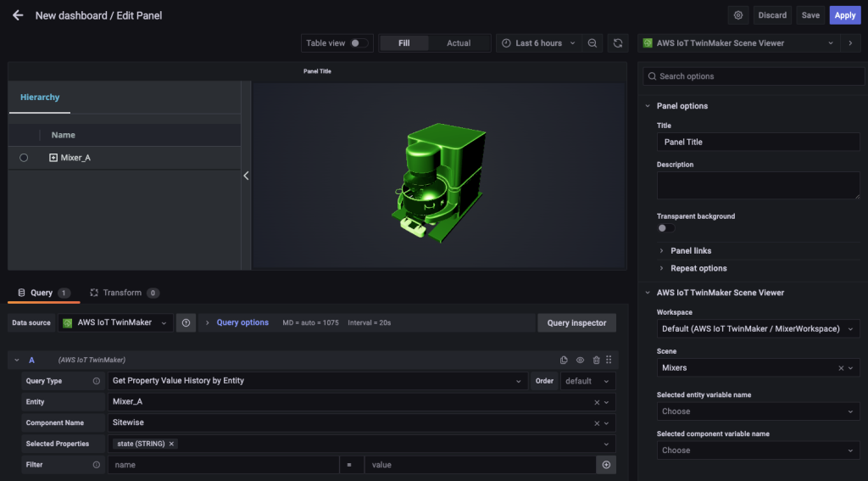Remove state (STRING) property tag
This screenshot has height=481, width=868.
(x=171, y=444)
